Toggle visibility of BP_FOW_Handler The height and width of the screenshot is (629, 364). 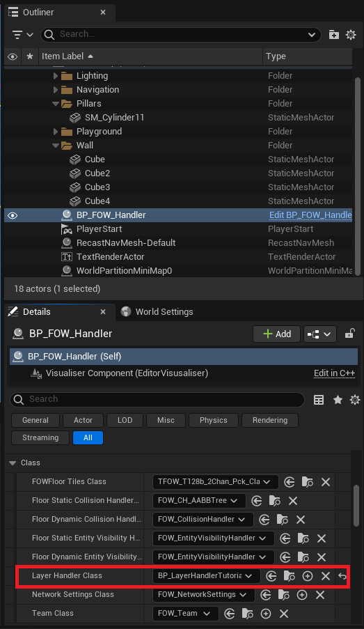13,215
